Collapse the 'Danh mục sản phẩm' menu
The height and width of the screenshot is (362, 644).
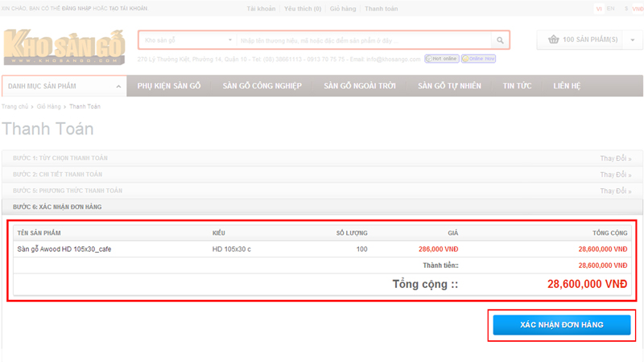tap(118, 86)
